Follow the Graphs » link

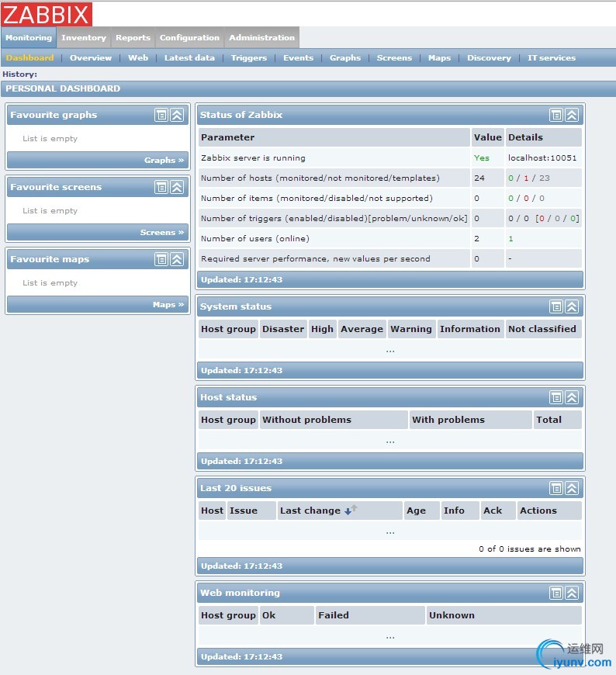coord(164,160)
